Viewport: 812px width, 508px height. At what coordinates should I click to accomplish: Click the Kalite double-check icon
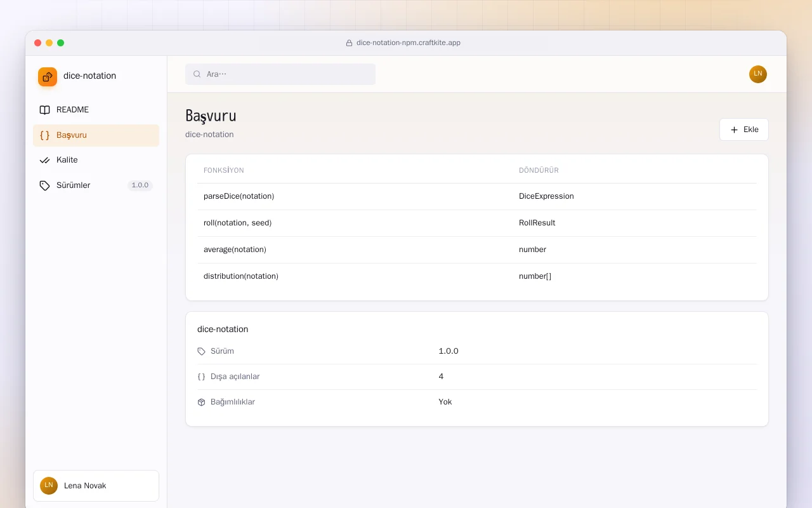click(44, 160)
